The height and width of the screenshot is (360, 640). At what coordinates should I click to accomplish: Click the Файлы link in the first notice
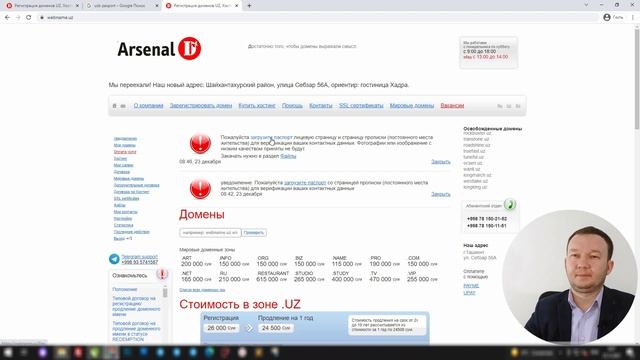(288, 156)
